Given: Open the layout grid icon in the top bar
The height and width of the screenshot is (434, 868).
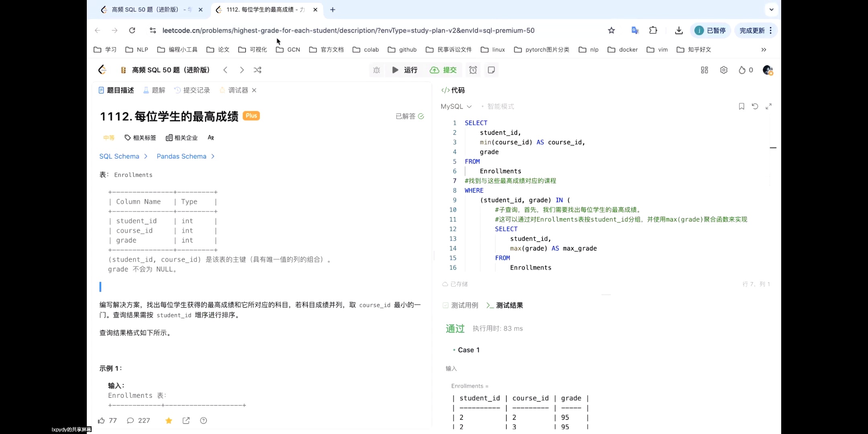Looking at the screenshot, I should (x=704, y=70).
